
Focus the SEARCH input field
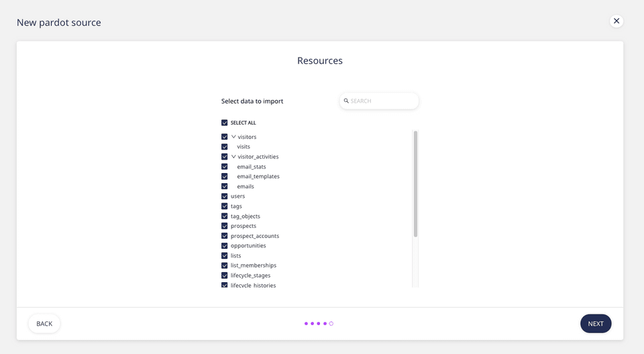[x=382, y=101]
